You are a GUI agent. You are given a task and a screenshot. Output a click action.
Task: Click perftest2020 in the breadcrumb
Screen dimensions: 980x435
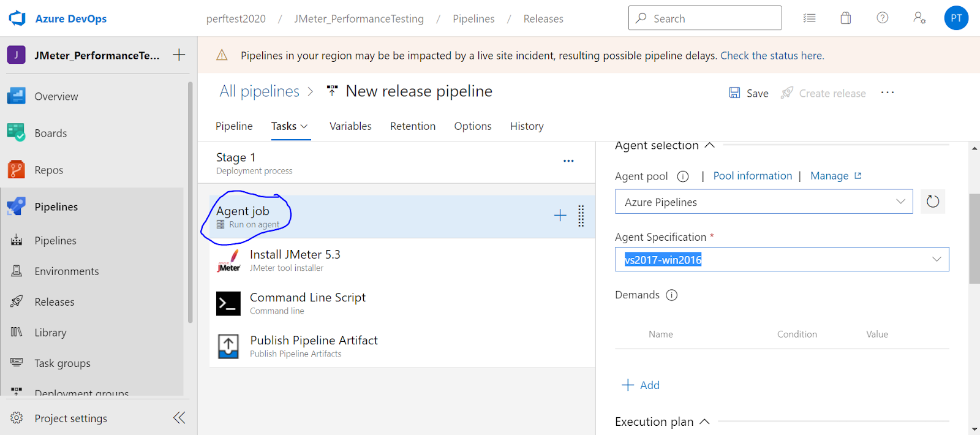(x=236, y=18)
